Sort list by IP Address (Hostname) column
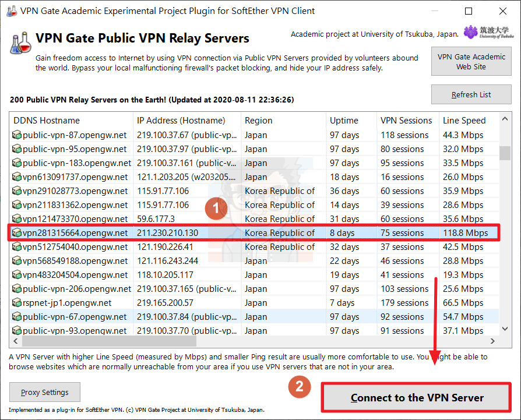The height and width of the screenshot is (420, 521). tap(187, 120)
